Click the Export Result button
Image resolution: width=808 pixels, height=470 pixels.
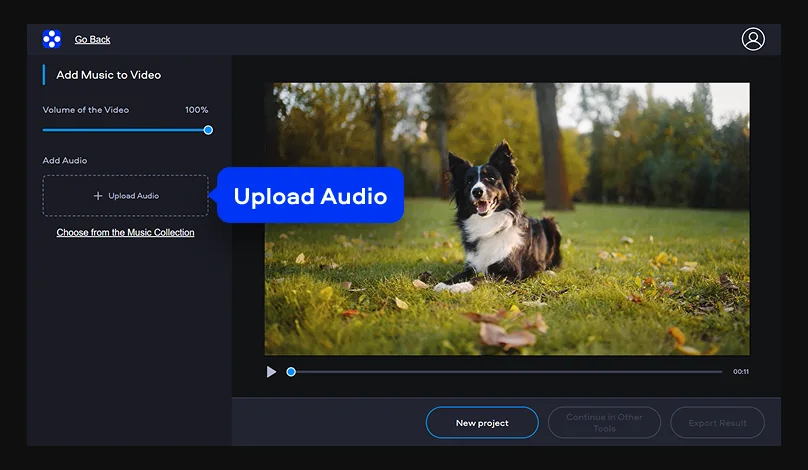pyautogui.click(x=717, y=423)
